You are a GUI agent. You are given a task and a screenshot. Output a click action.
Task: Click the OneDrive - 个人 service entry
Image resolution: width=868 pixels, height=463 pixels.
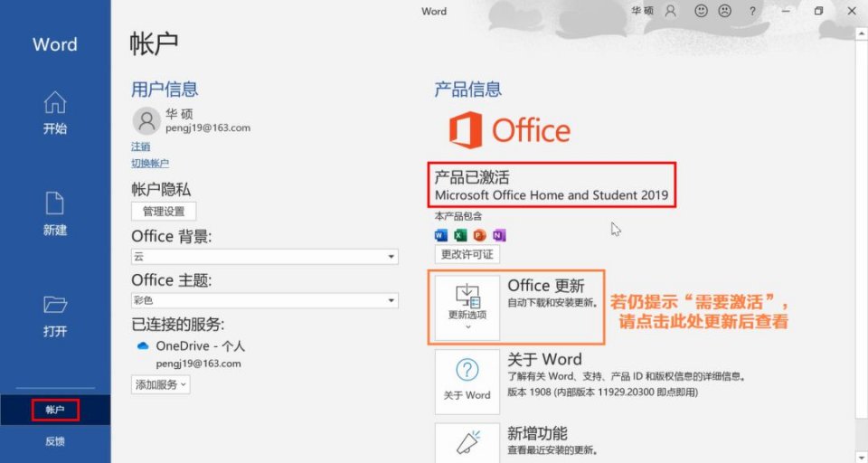pyautogui.click(x=201, y=346)
